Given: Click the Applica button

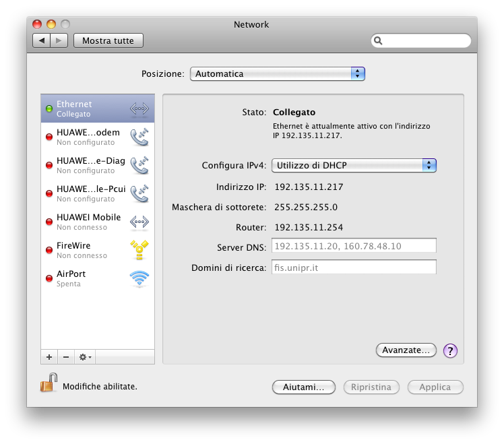Looking at the screenshot, I should (x=435, y=387).
